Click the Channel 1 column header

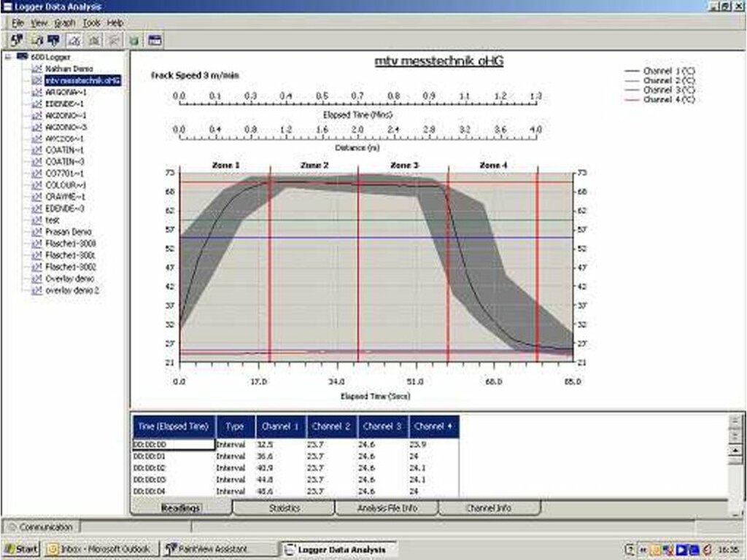pyautogui.click(x=281, y=427)
